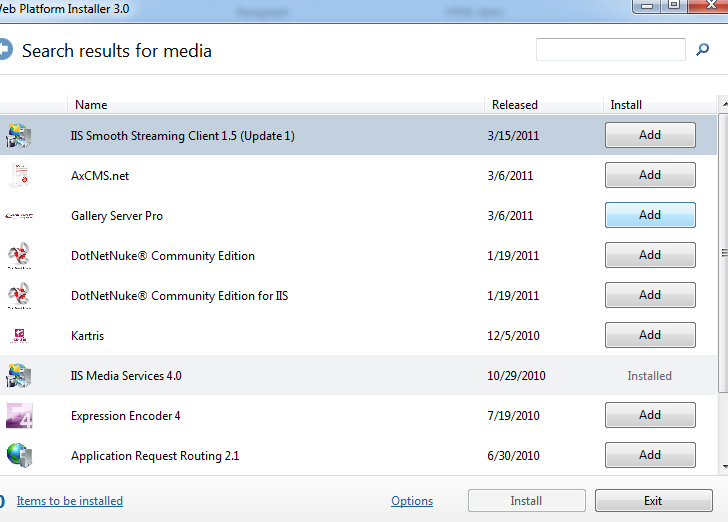728x522 pixels.
Task: Sort by the Released column header
Action: (x=544, y=105)
